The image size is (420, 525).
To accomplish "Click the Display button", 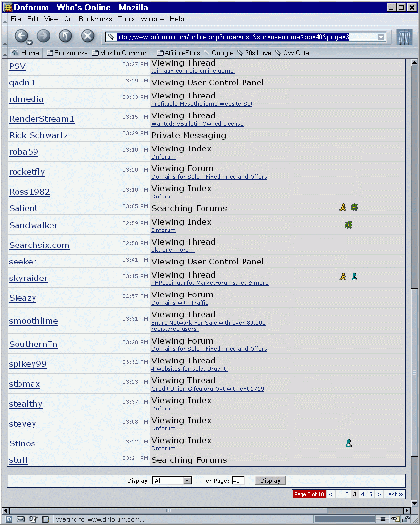I will click(270, 481).
